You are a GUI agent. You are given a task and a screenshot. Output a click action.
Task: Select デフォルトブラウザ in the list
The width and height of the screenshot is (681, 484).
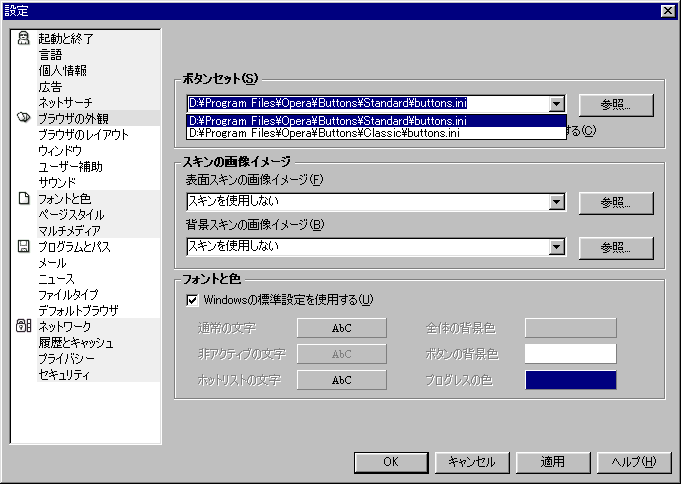(78, 310)
